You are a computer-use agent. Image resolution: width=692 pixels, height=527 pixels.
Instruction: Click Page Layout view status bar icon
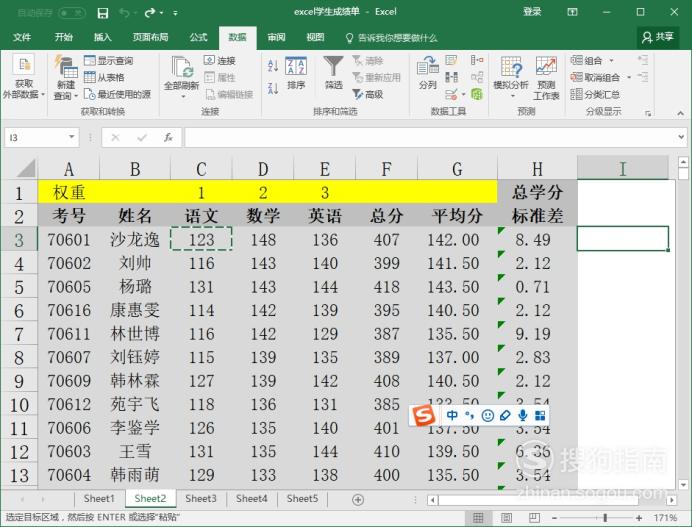pyautogui.click(x=506, y=518)
